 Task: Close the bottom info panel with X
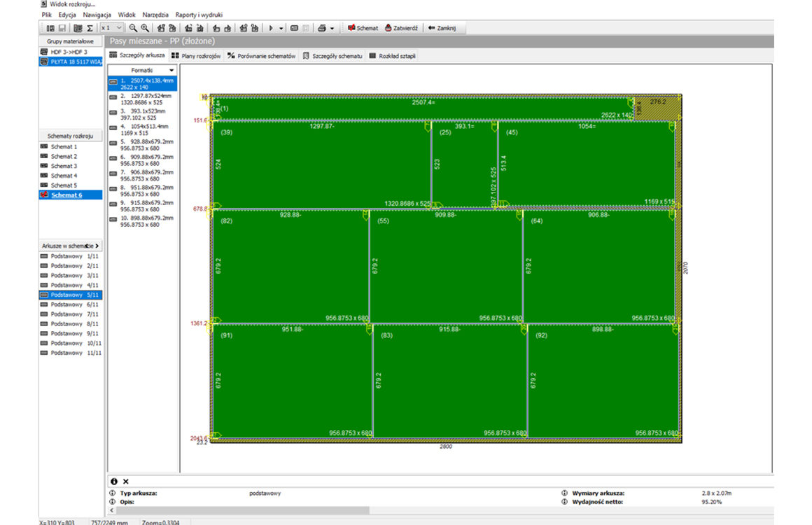[126, 482]
